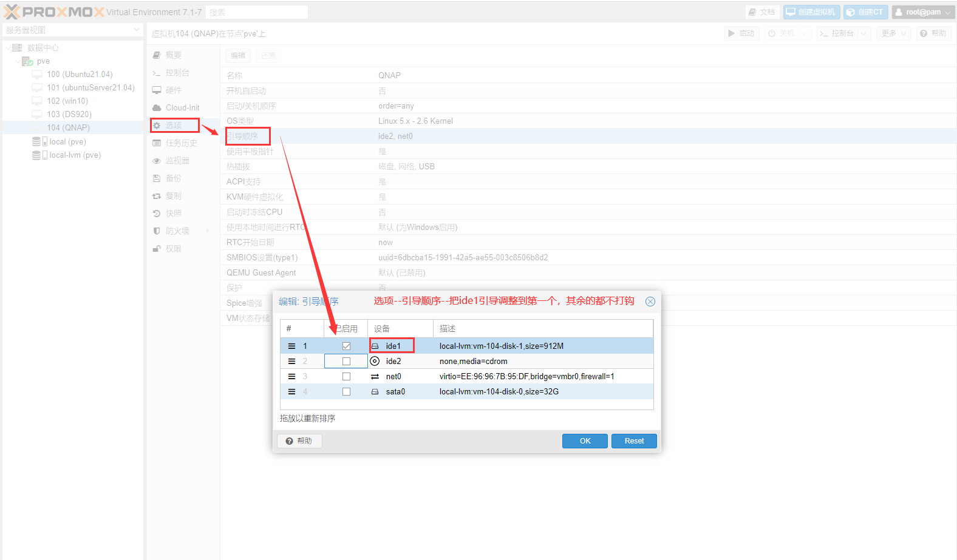Click ide1 disk icon
The image size is (957, 560).
[375, 346]
